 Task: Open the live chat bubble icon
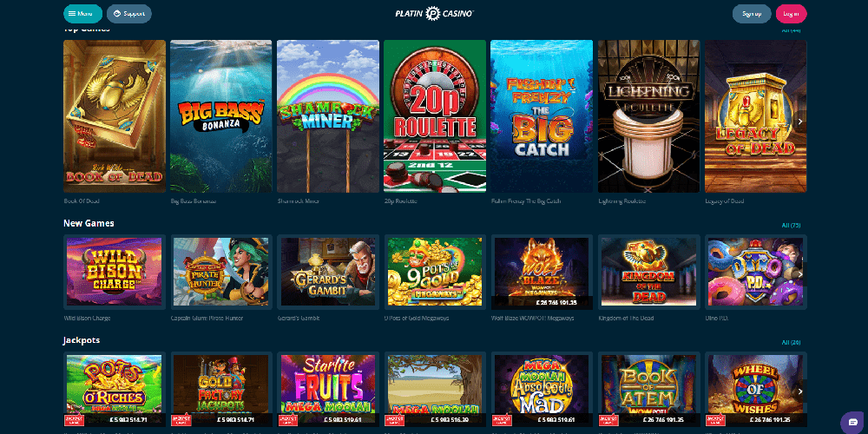tap(852, 423)
